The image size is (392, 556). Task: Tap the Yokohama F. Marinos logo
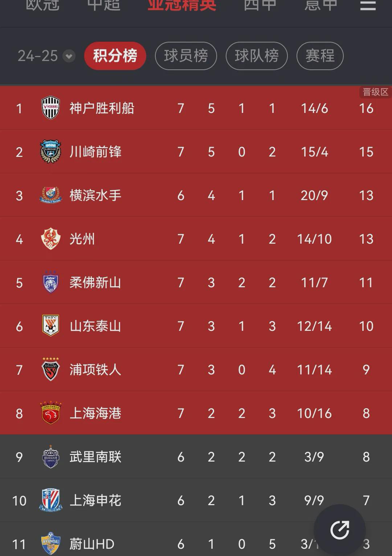pos(50,195)
